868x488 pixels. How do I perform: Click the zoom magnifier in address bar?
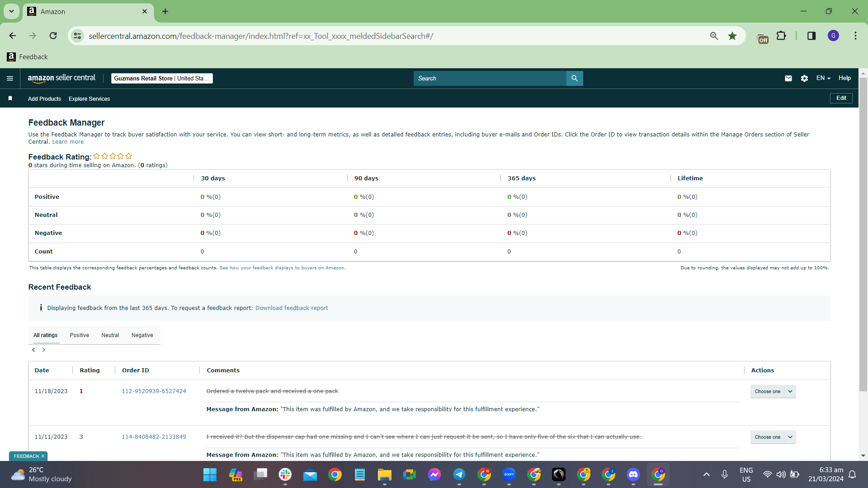[x=714, y=36]
